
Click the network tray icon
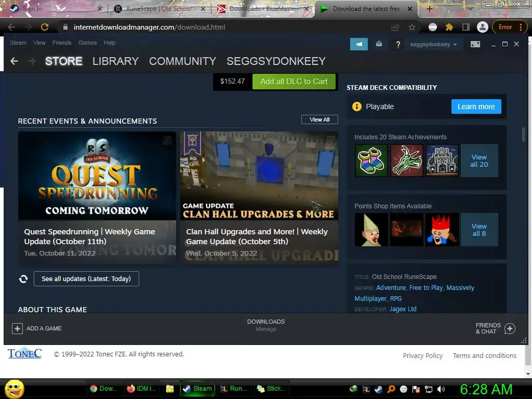(x=429, y=389)
